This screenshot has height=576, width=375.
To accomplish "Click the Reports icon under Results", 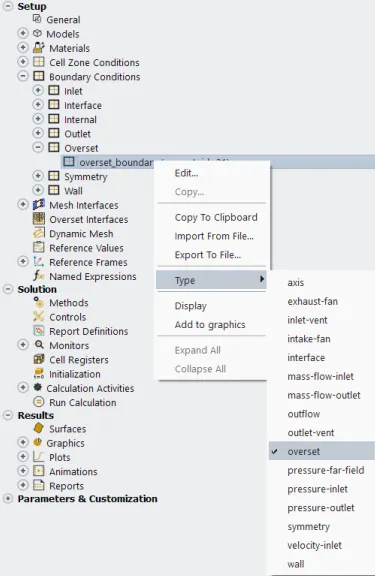I will 39,485.
